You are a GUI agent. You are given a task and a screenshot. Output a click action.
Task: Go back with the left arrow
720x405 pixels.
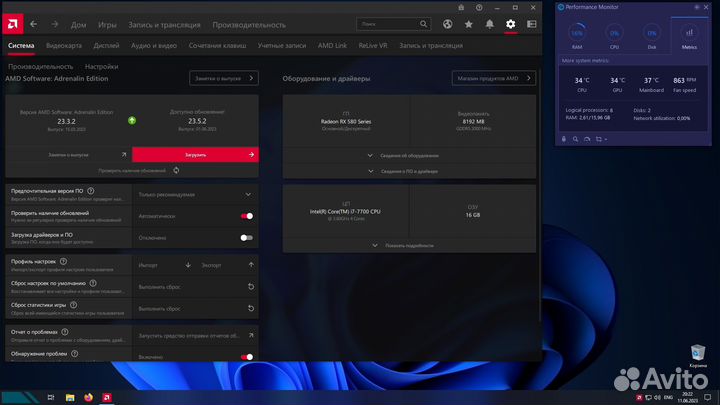(x=34, y=24)
